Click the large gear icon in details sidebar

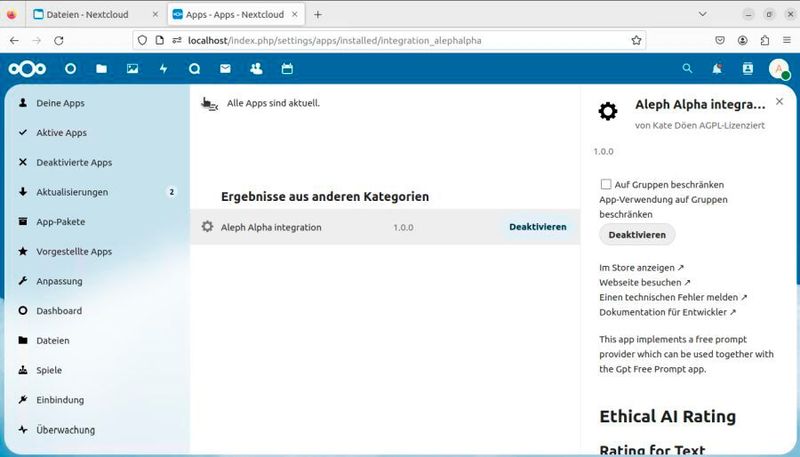tap(608, 111)
